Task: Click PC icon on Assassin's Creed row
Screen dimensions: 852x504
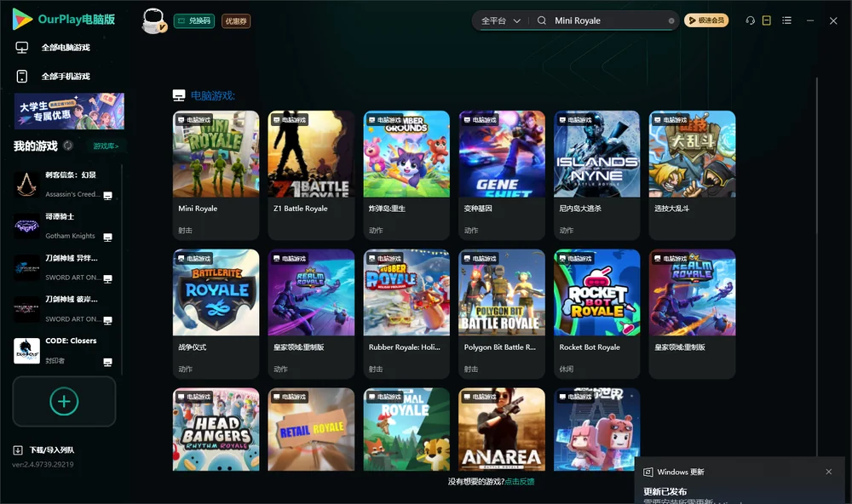Action: pyautogui.click(x=107, y=196)
